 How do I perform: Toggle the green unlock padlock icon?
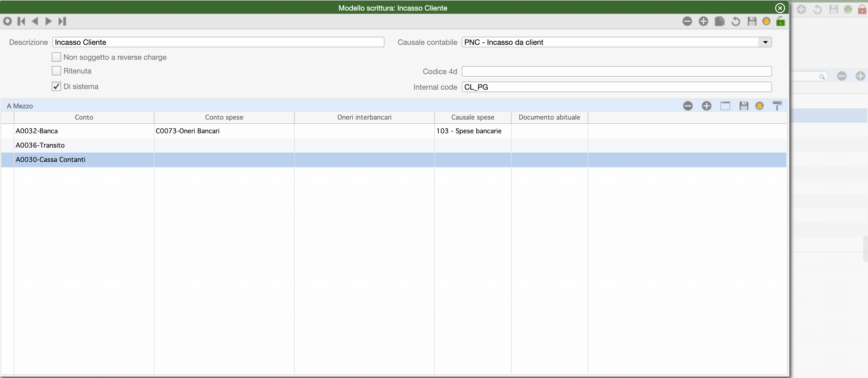780,21
